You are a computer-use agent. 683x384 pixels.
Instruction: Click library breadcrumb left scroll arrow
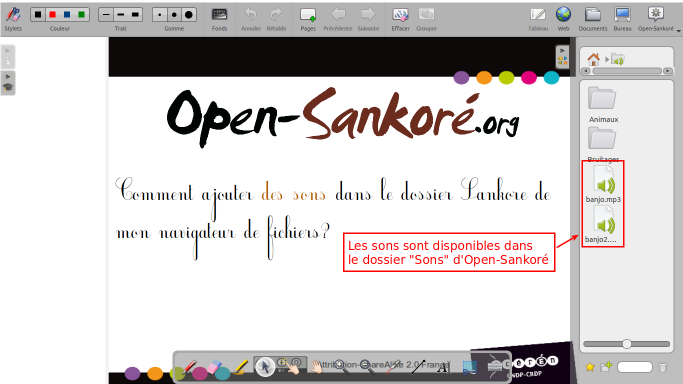585,71
